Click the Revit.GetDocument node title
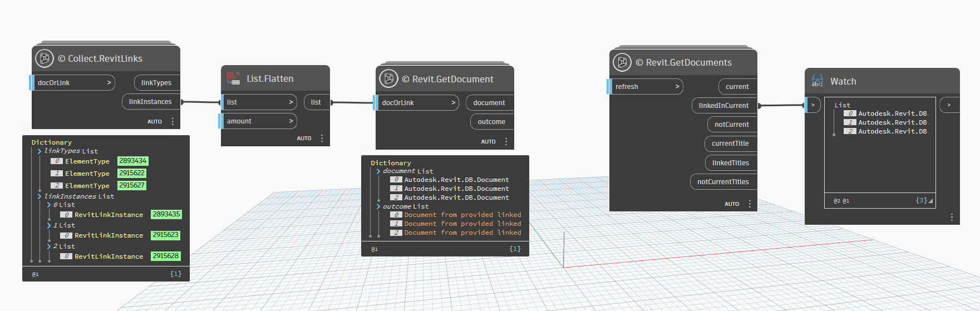 (448, 79)
